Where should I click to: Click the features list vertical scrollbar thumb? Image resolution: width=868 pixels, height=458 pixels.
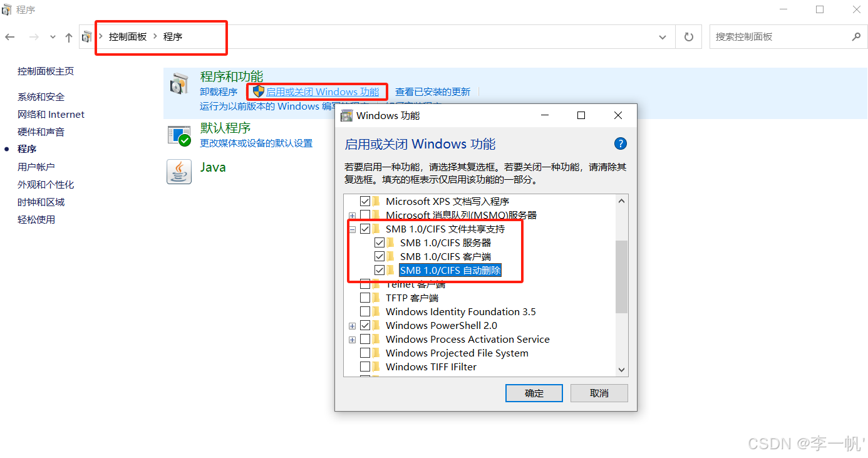(621, 276)
